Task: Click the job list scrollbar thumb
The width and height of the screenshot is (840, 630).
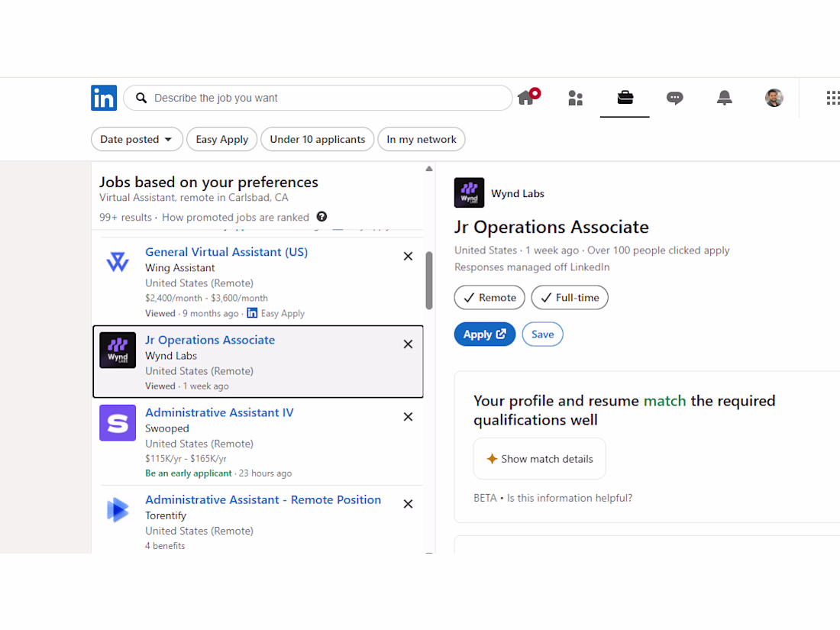Action: [x=429, y=281]
